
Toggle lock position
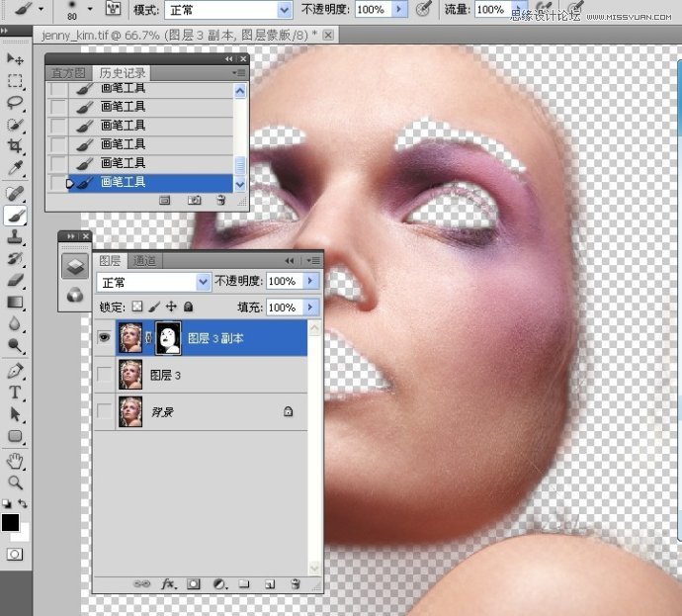click(171, 307)
